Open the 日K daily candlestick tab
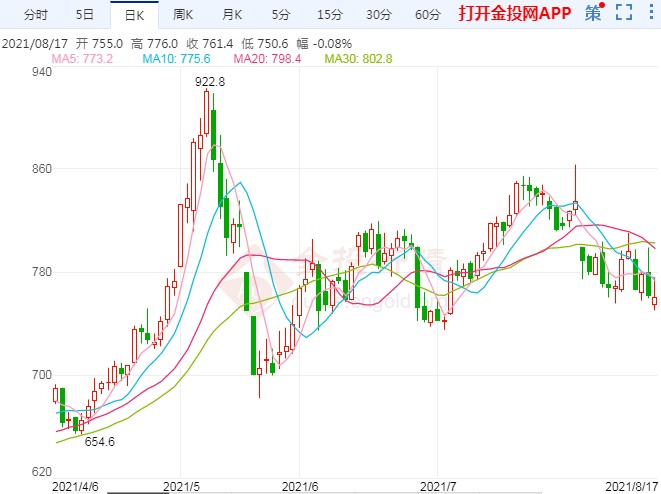Image resolution: width=661 pixels, height=494 pixels. [x=133, y=15]
